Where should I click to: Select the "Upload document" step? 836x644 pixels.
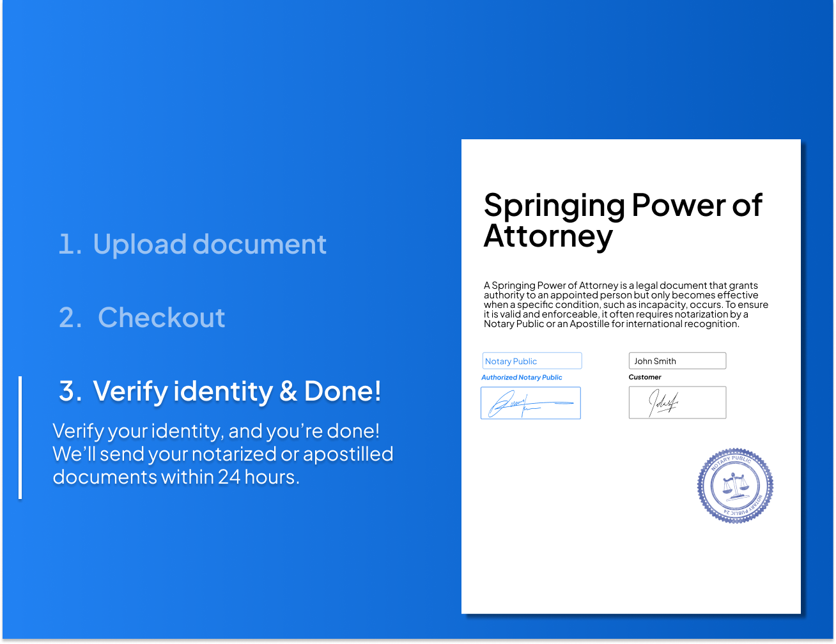point(210,245)
